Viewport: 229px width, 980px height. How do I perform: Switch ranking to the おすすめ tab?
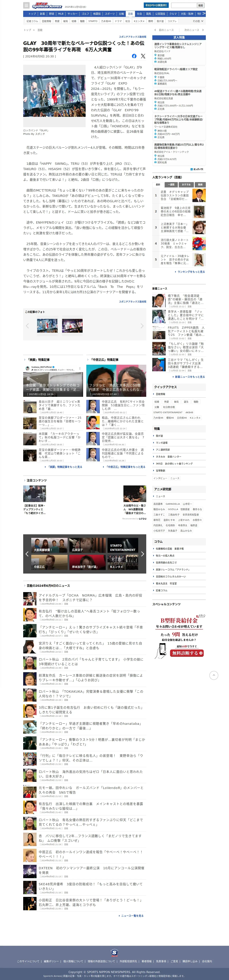pyautogui.click(x=186, y=185)
